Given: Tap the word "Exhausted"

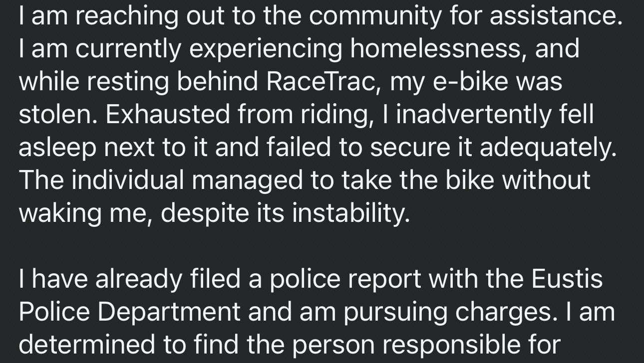Looking at the screenshot, I should tap(167, 115).
